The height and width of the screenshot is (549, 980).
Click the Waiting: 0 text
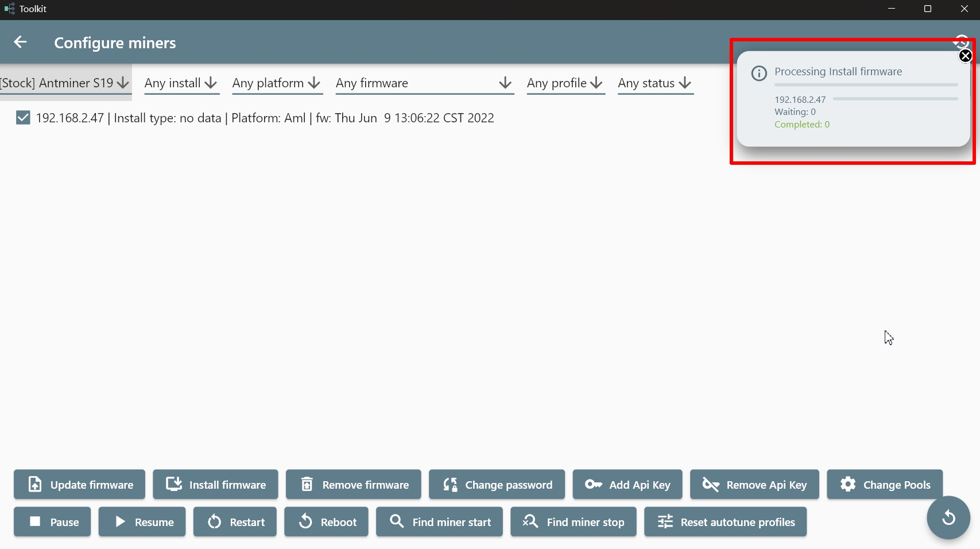[x=795, y=111]
